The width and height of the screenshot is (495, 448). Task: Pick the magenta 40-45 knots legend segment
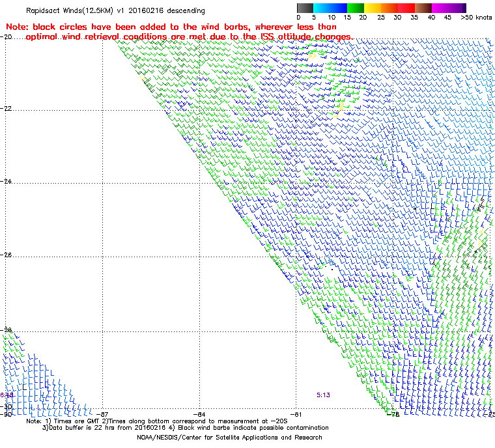(440, 8)
